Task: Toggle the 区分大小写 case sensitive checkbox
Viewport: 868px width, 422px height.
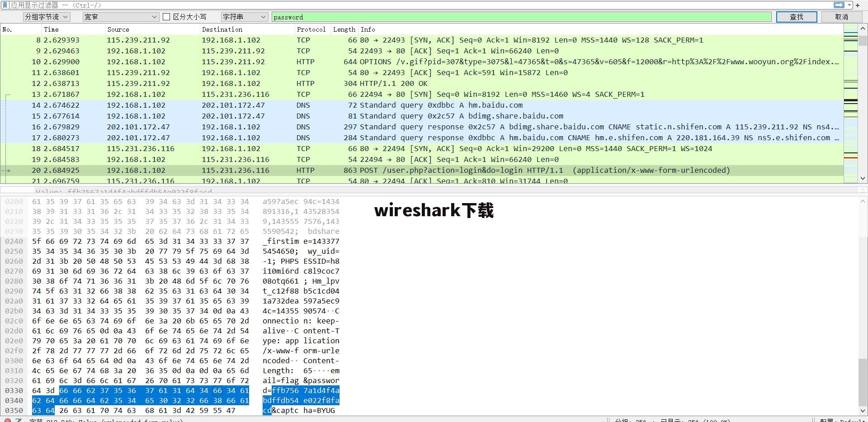Action: pos(166,17)
